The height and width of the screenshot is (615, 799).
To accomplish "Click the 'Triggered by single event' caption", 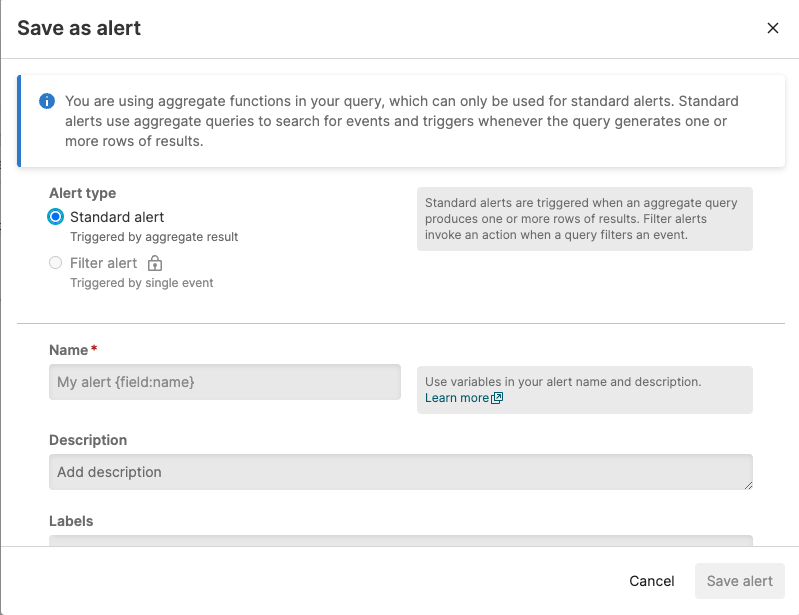I will (x=141, y=283).
